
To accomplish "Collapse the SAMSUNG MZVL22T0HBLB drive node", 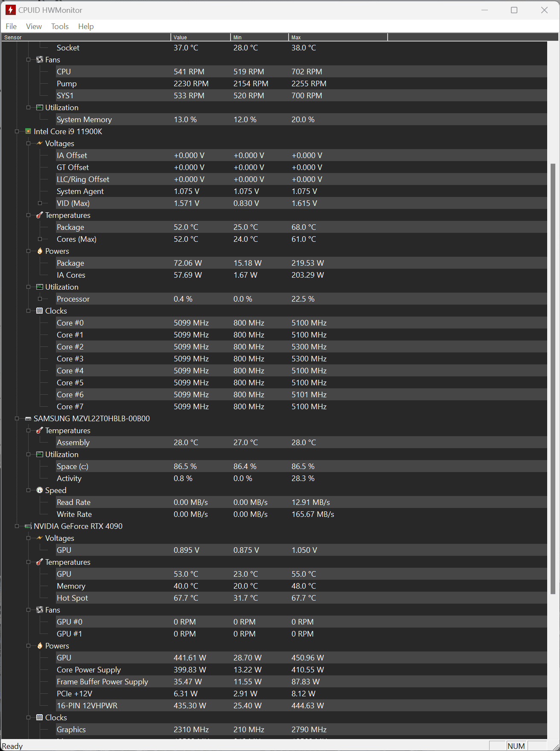I will pos(17,419).
